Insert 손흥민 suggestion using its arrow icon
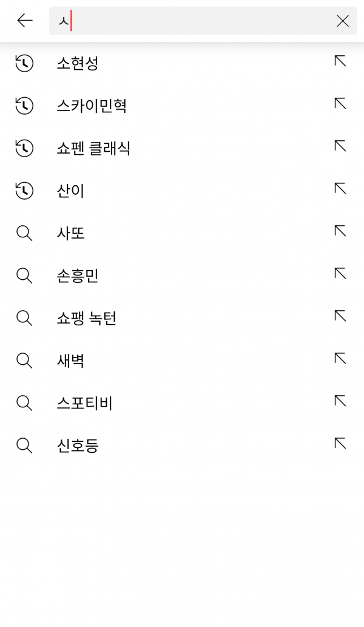This screenshot has height=627, width=364. click(x=340, y=274)
